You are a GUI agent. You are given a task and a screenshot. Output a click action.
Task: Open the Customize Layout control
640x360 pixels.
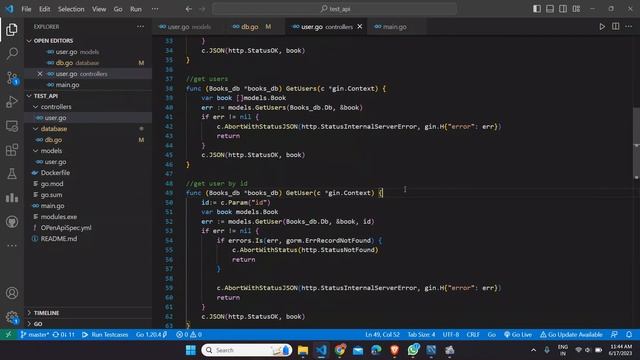pos(576,9)
